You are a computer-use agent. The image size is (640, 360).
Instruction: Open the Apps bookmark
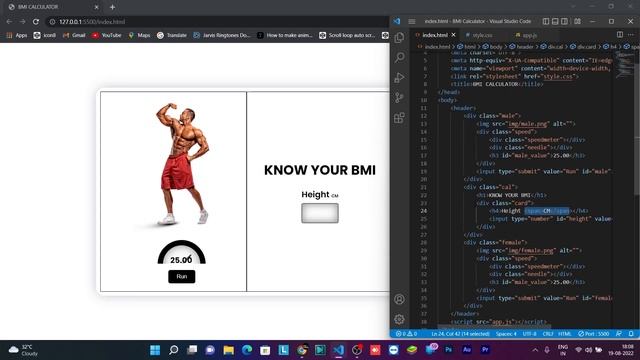tap(17, 36)
